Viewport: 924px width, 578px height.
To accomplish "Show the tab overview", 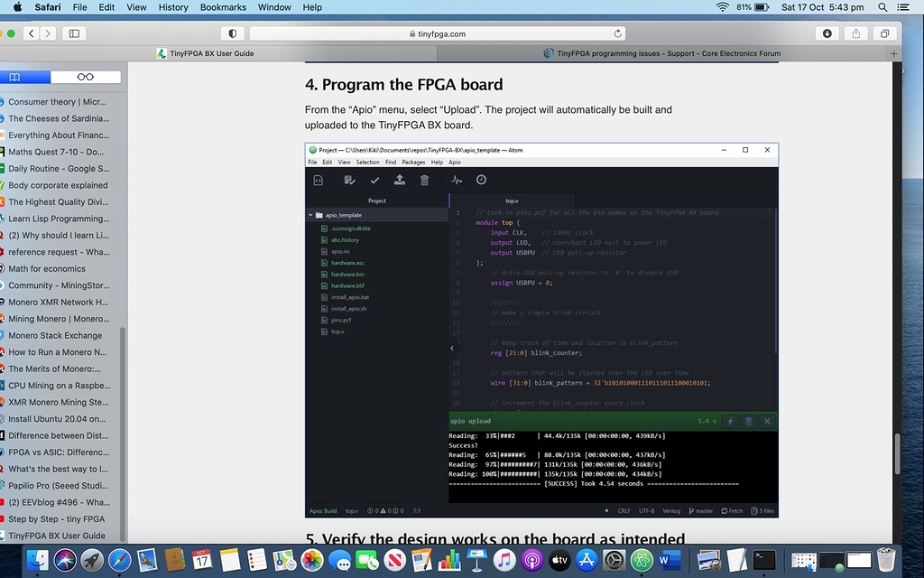I will (884, 33).
